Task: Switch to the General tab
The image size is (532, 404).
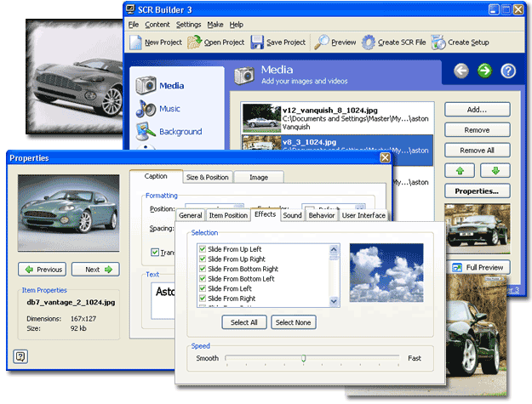Action: (191, 215)
